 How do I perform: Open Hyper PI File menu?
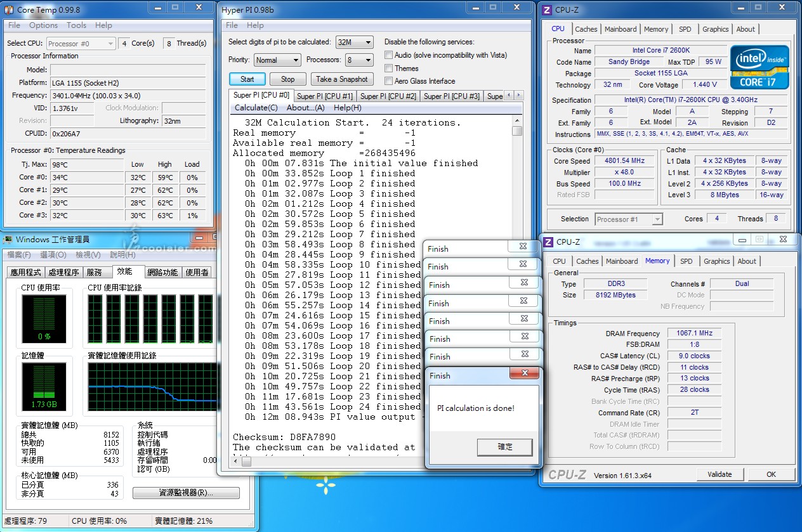[x=232, y=25]
